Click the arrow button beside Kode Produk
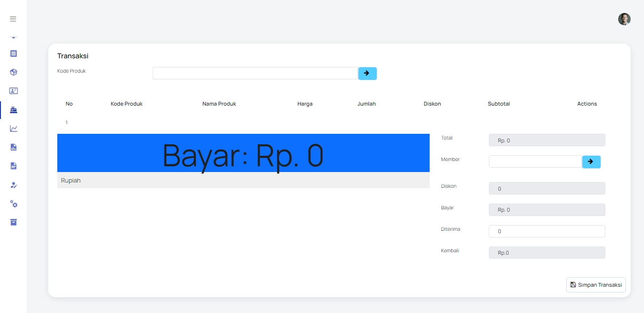 point(367,73)
